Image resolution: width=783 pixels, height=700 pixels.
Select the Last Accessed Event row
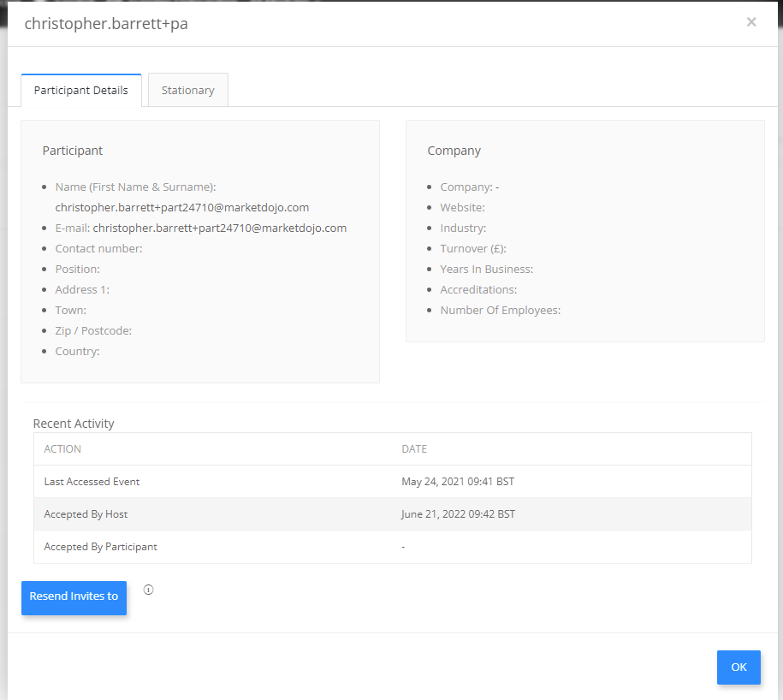(393, 481)
